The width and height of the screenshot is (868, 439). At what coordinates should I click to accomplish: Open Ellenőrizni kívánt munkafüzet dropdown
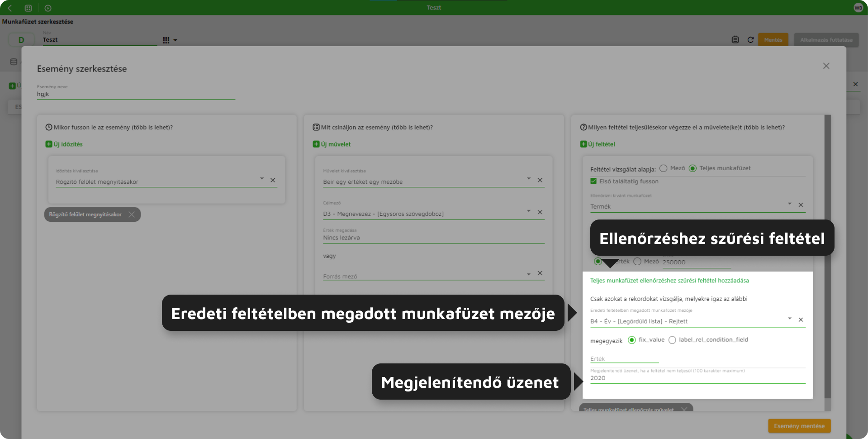tap(790, 204)
